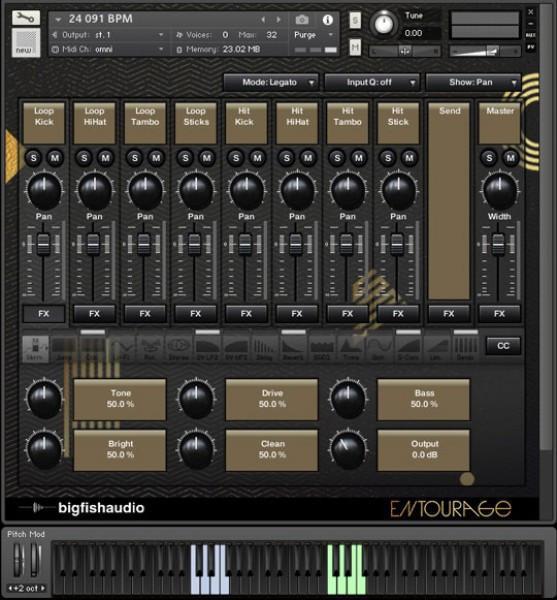Mute the Loop Kick channel

[x=55, y=158]
